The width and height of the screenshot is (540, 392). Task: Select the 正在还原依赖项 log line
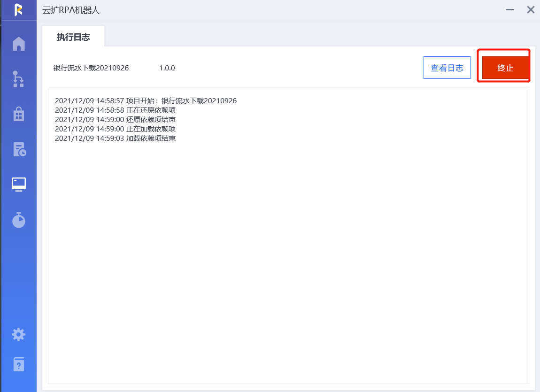[115, 110]
